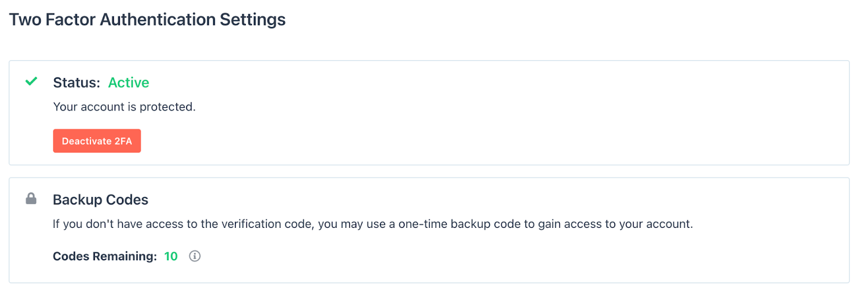Click the word 'Authentication' in page title
The width and height of the screenshot is (868, 307).
coord(158,20)
